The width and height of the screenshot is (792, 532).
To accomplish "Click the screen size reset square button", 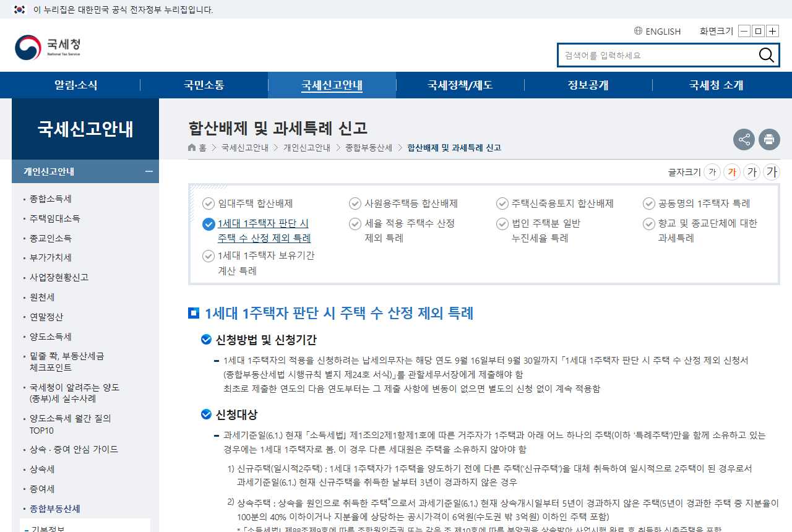I will 759,31.
